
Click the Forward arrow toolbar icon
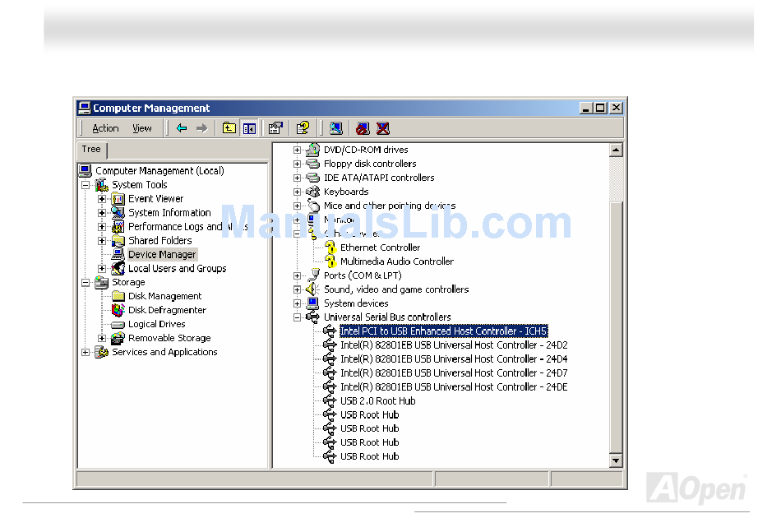[x=201, y=128]
